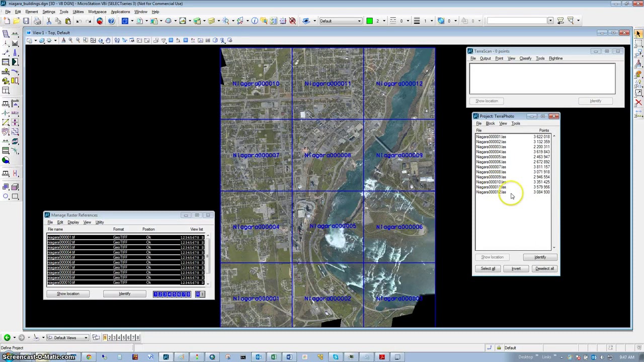Expand the dropdown arrow beside Models icon
Viewport: 644px width, 362px height.
132,21
